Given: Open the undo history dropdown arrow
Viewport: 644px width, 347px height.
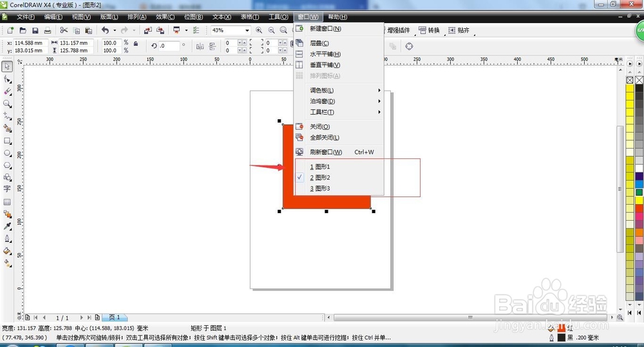Looking at the screenshot, I should pos(115,30).
